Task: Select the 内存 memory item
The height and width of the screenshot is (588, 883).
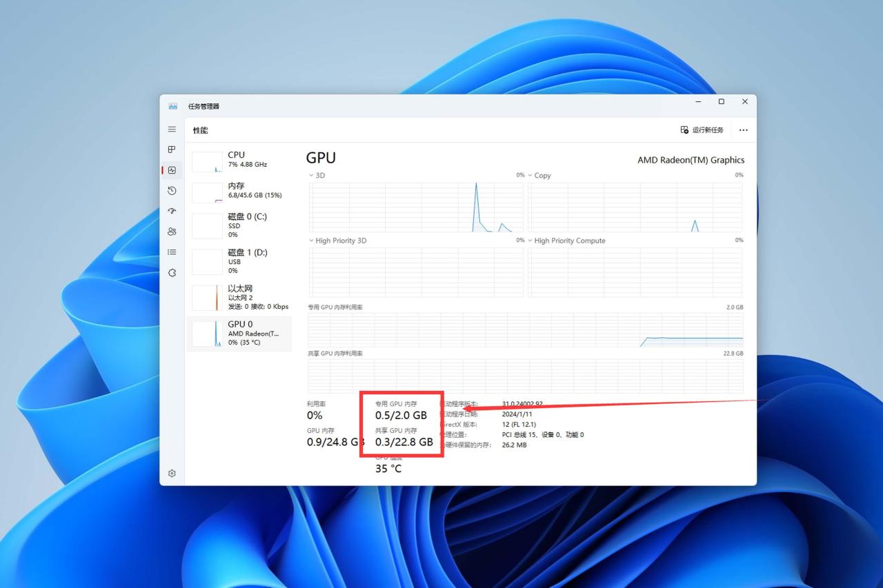Action: (239, 191)
